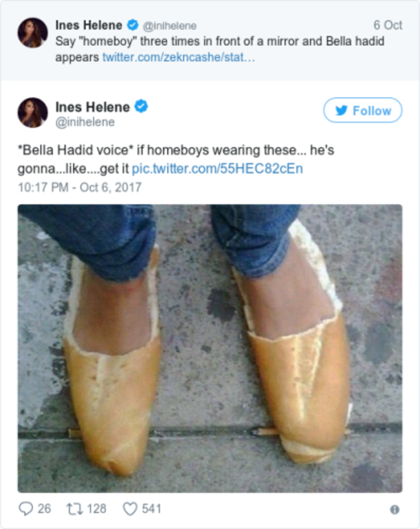The width and height of the screenshot is (420, 529).
Task: Open Ines Helene's avatar in main tweet
Action: point(33,112)
